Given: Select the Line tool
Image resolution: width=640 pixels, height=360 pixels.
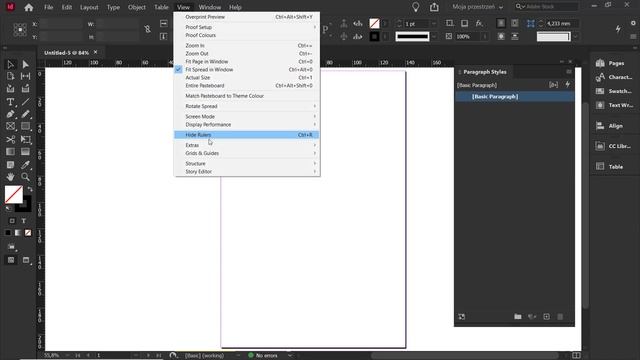Looking at the screenshot, I should tap(25, 102).
